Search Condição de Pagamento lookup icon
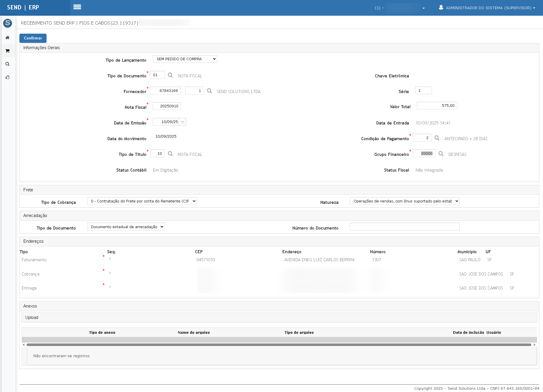This screenshot has width=543, height=392. [437, 138]
